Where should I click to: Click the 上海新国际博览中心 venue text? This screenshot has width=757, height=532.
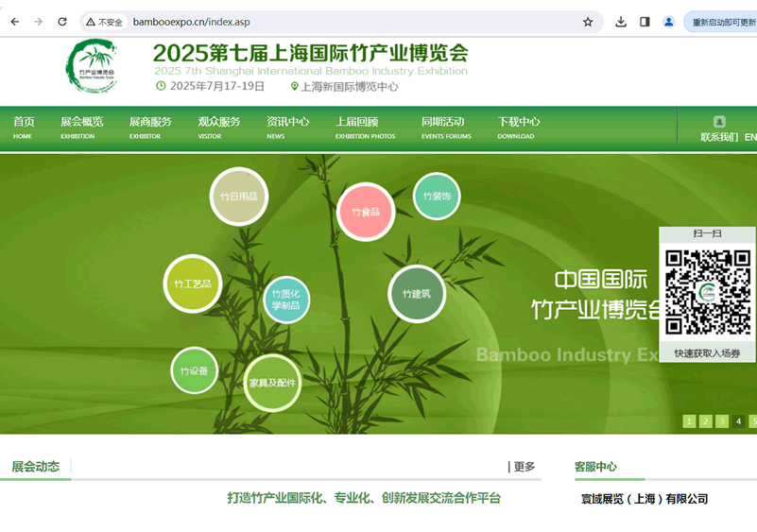click(349, 87)
